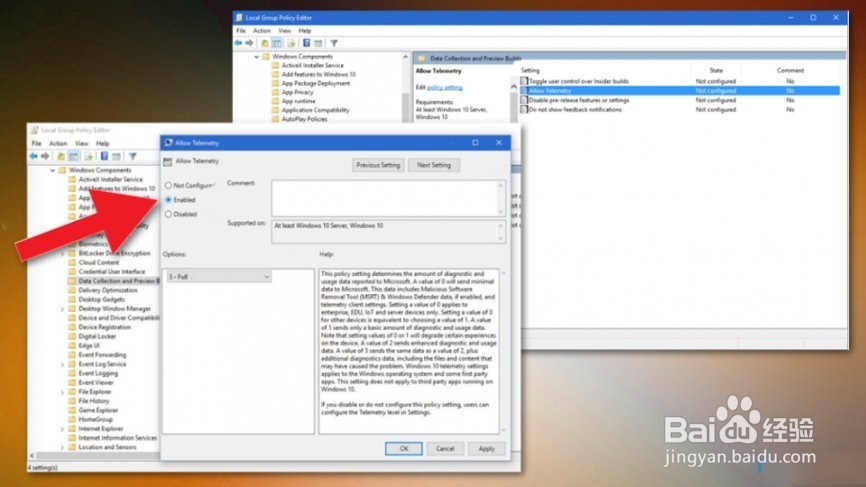Image resolution: width=866 pixels, height=487 pixels.
Task: Open Help book icon in lower Policy Editor toolbar
Action: (104, 156)
